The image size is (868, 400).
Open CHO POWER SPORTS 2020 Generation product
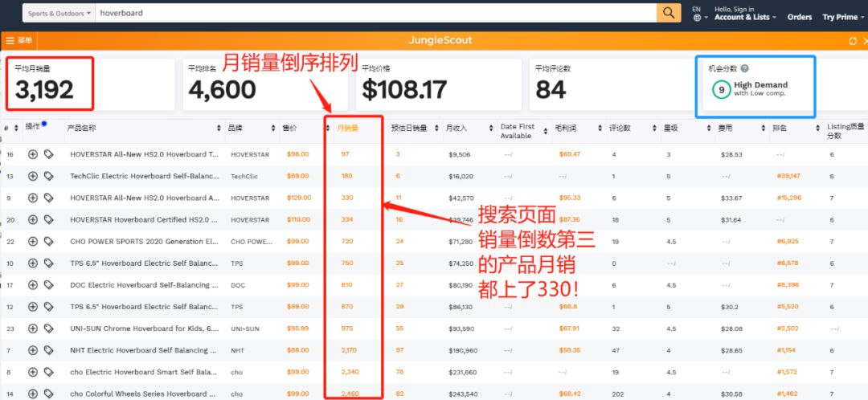[144, 241]
